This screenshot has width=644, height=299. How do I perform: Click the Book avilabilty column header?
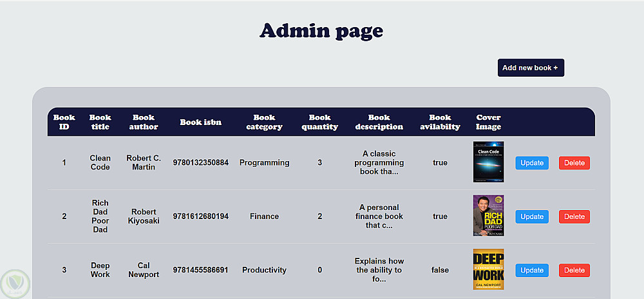[440, 122]
